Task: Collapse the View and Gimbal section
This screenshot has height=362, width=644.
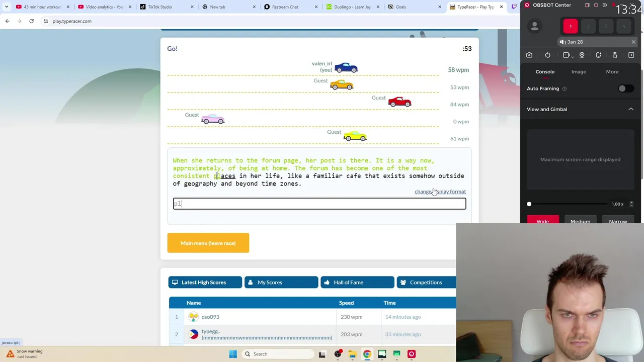Action: pos(631,109)
